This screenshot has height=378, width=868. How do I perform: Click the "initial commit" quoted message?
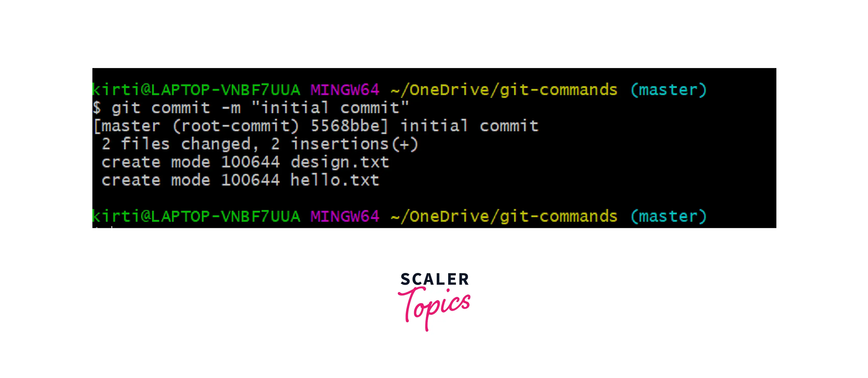tap(330, 108)
